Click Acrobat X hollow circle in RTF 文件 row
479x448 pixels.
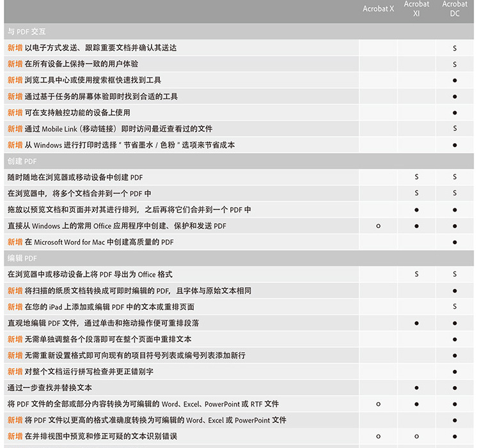click(378, 404)
